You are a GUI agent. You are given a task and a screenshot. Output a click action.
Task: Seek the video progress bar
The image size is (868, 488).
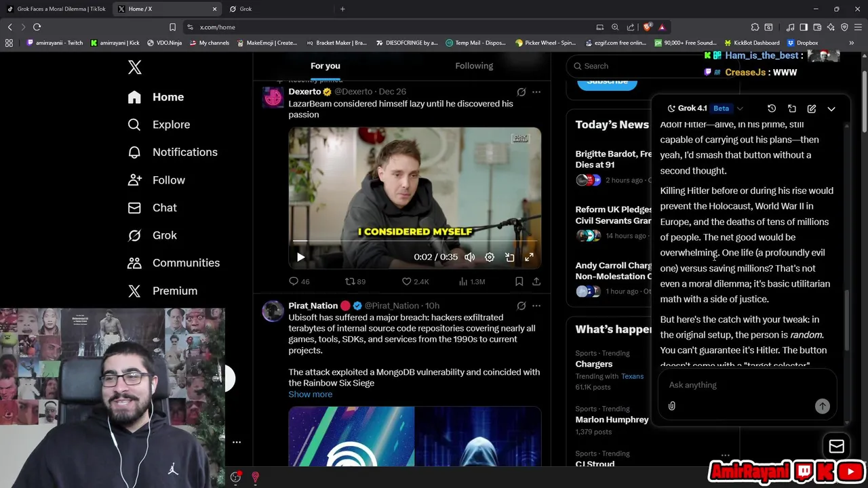click(415, 241)
